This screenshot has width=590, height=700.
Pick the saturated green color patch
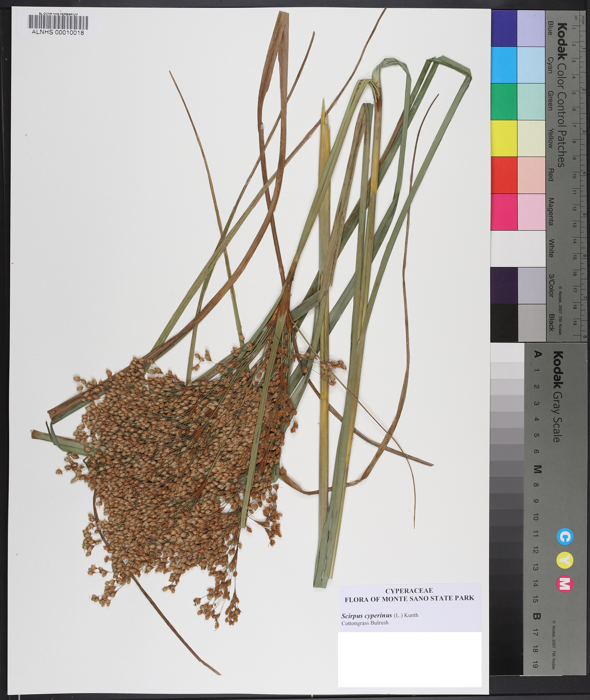[504, 102]
